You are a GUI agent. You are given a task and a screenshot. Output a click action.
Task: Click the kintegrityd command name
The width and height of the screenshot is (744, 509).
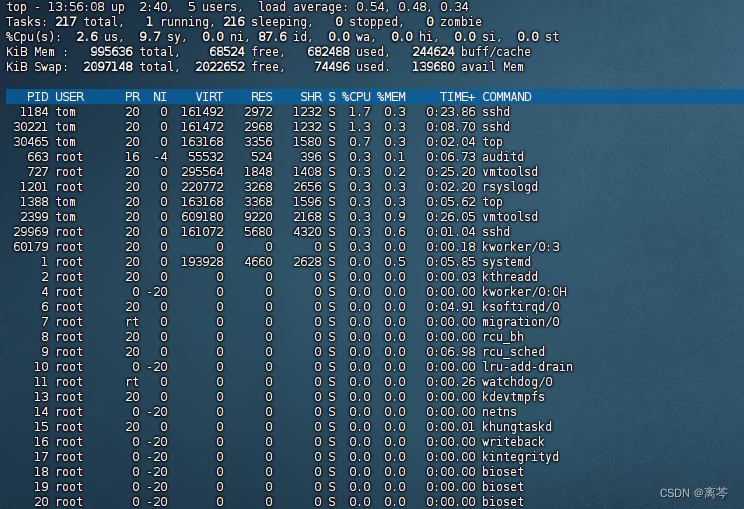(521, 457)
